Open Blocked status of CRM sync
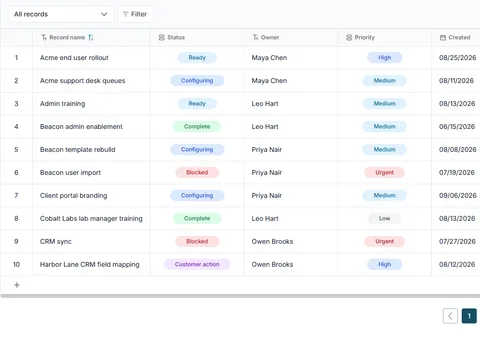Viewport: 480px width, 360px height. pyautogui.click(x=197, y=242)
